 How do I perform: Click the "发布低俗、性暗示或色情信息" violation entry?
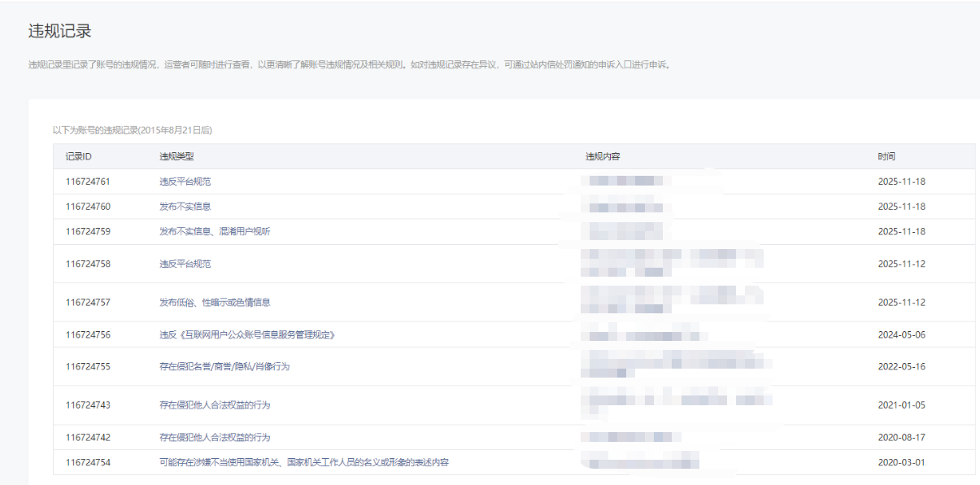[x=215, y=303]
